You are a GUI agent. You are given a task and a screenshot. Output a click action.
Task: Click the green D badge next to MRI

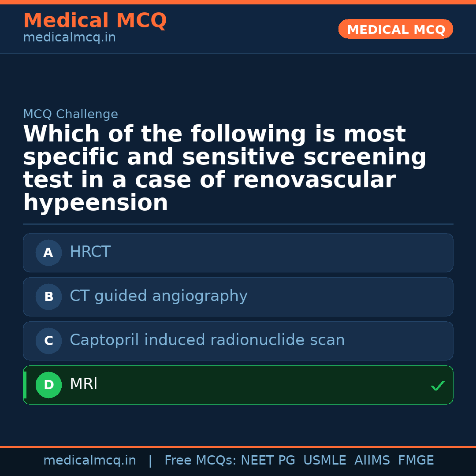[48, 385]
